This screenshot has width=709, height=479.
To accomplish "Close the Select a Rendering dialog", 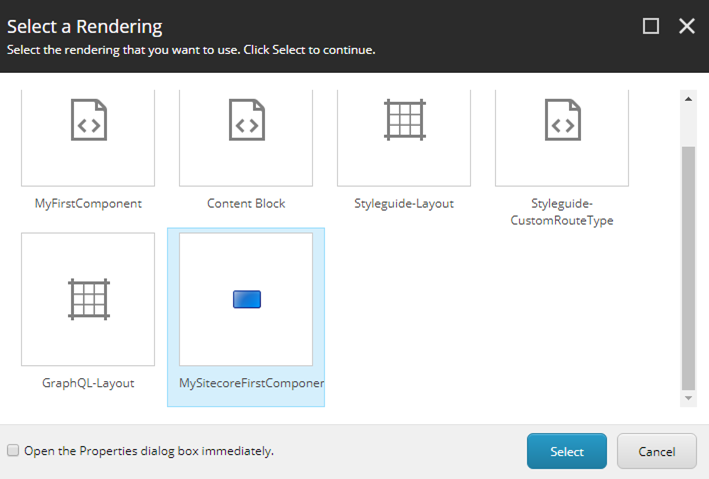I will click(687, 26).
